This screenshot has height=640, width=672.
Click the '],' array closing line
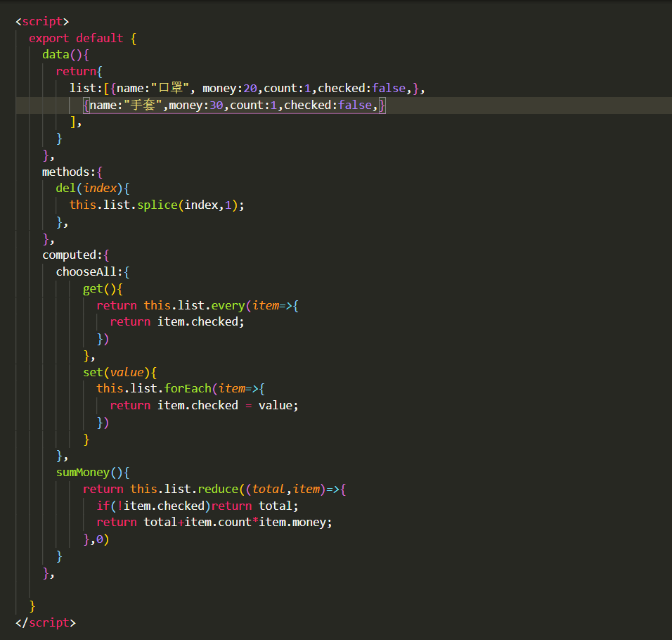[x=75, y=122]
